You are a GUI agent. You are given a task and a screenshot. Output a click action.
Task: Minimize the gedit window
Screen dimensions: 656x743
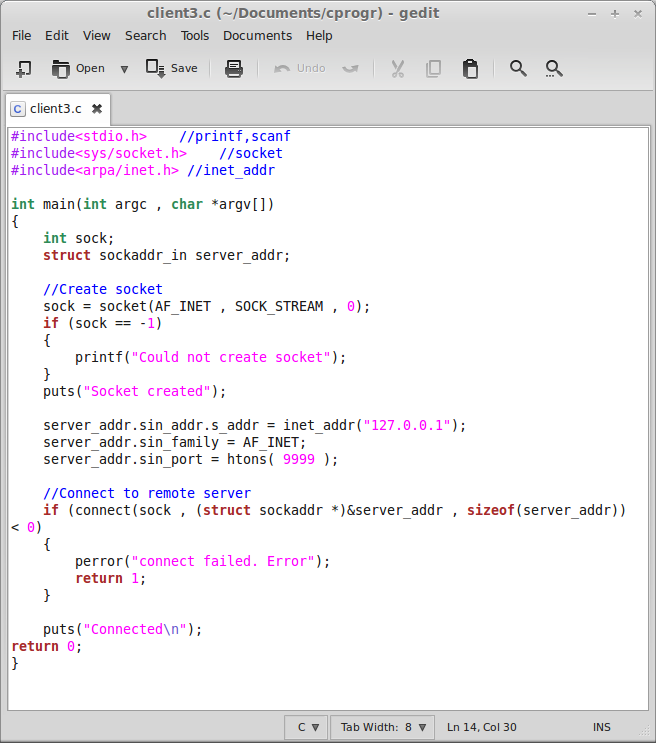coord(592,14)
